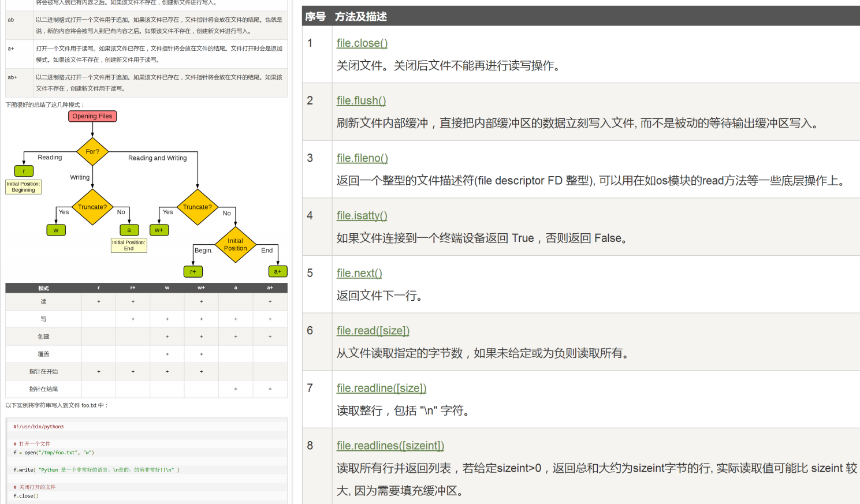Image resolution: width=860 pixels, height=504 pixels.
Task: Click the 方法及描述 column header
Action: (x=361, y=17)
